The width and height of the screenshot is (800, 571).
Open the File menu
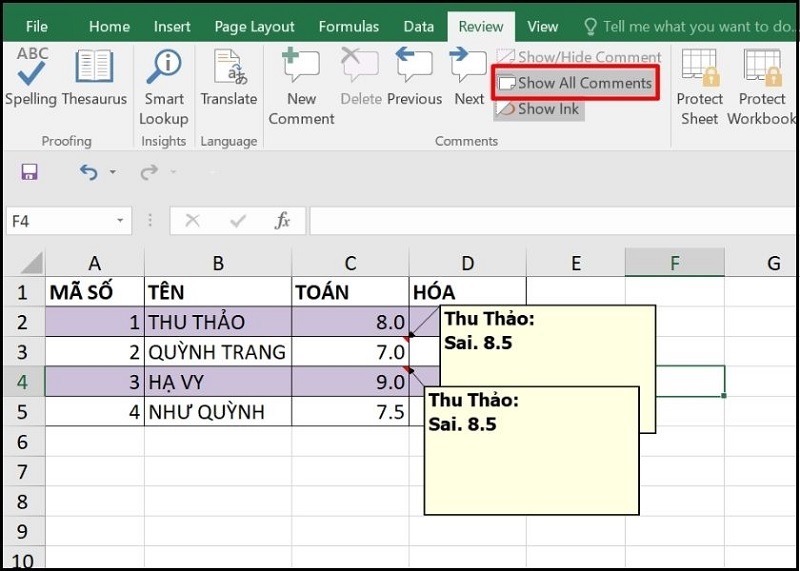[x=37, y=27]
